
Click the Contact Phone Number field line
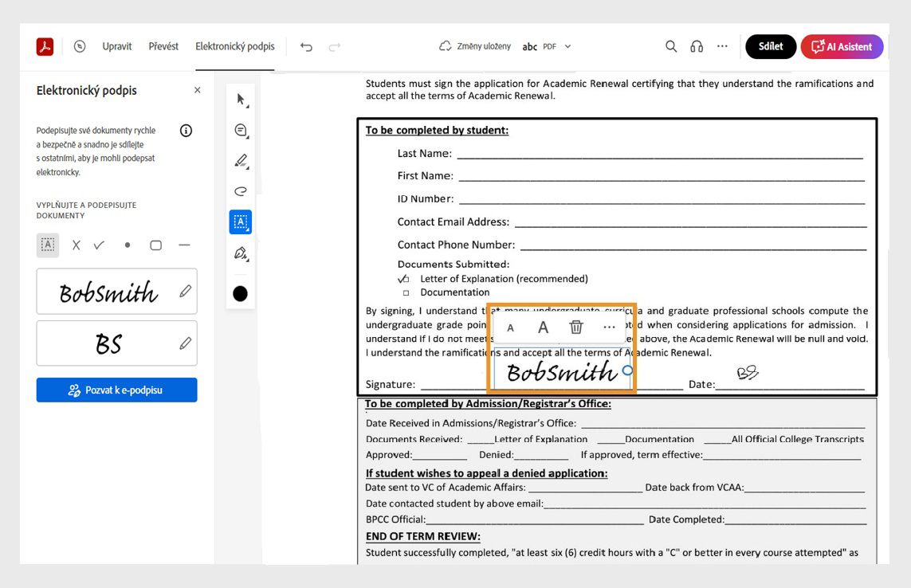693,245
